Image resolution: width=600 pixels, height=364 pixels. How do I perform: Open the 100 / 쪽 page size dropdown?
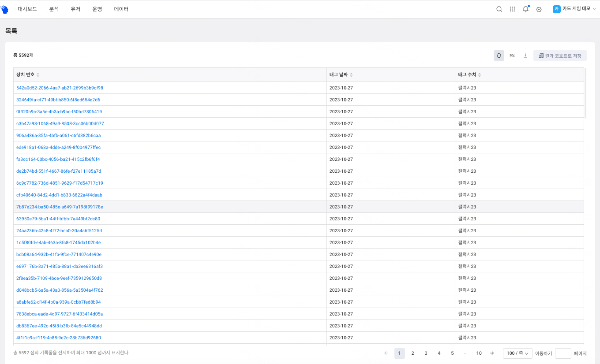517,353
